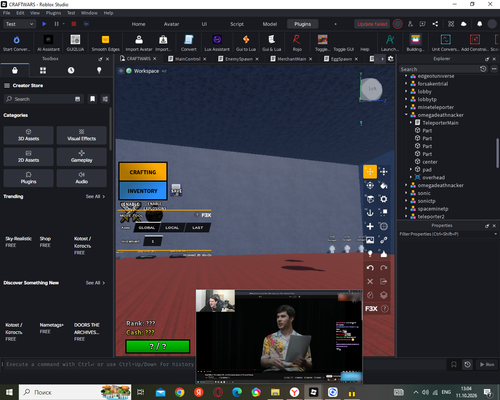Collapse the omegadeathnacker model in Explorer

coord(406,115)
